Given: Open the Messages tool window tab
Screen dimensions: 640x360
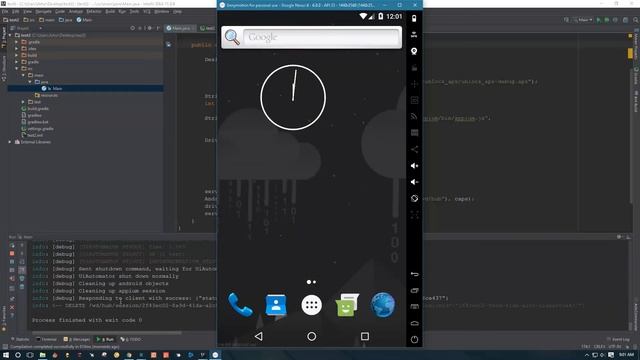Looking at the screenshot, I should 77,339.
